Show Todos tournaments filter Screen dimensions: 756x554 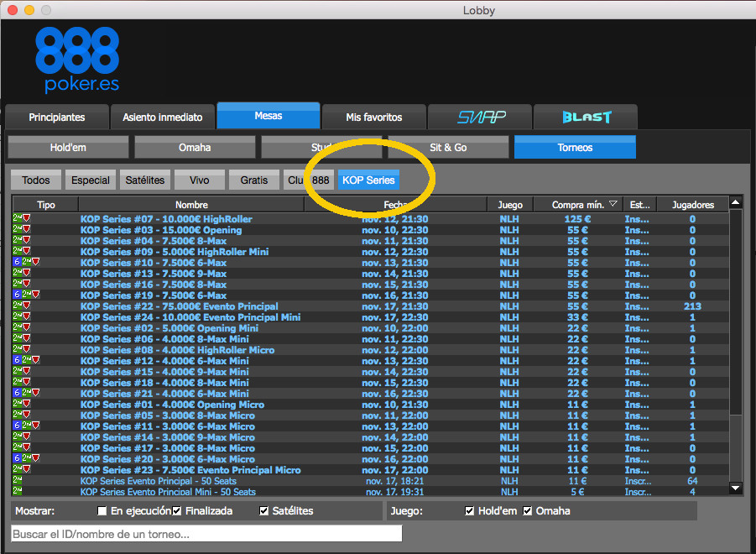(x=36, y=180)
